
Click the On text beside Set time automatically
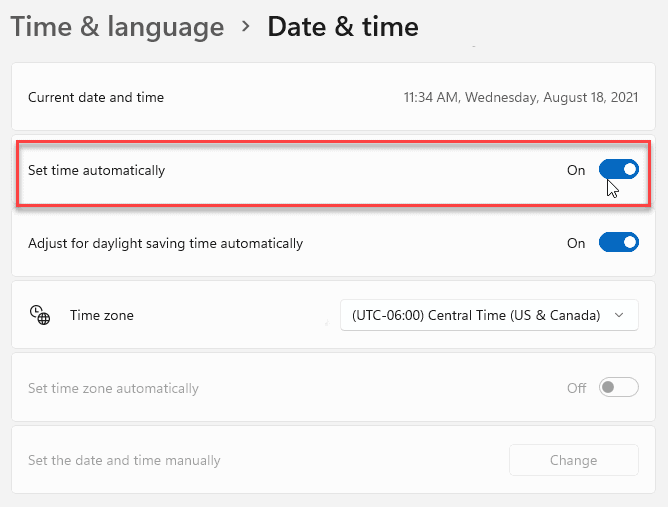pos(576,170)
